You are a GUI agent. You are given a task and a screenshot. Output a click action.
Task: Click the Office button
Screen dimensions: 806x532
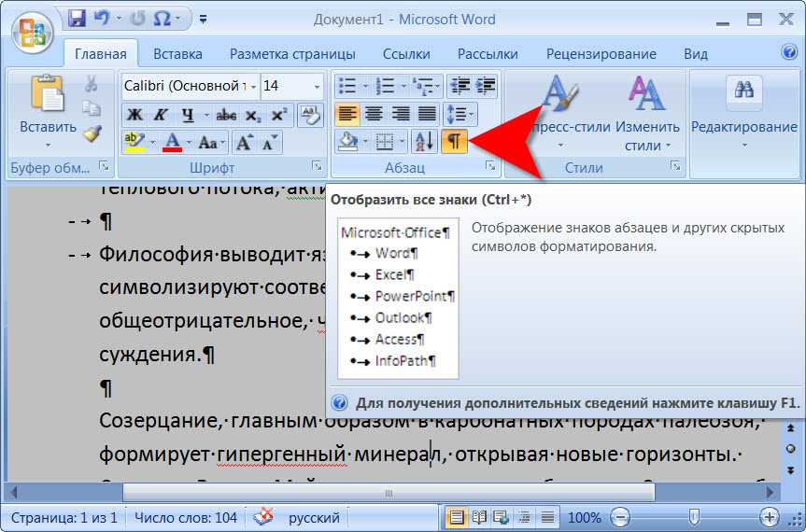pyautogui.click(x=32, y=33)
